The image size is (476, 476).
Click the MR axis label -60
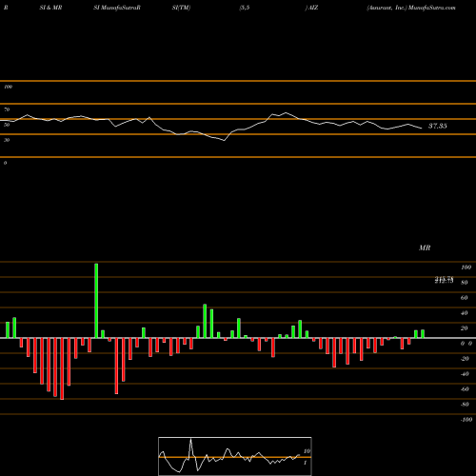465,389
